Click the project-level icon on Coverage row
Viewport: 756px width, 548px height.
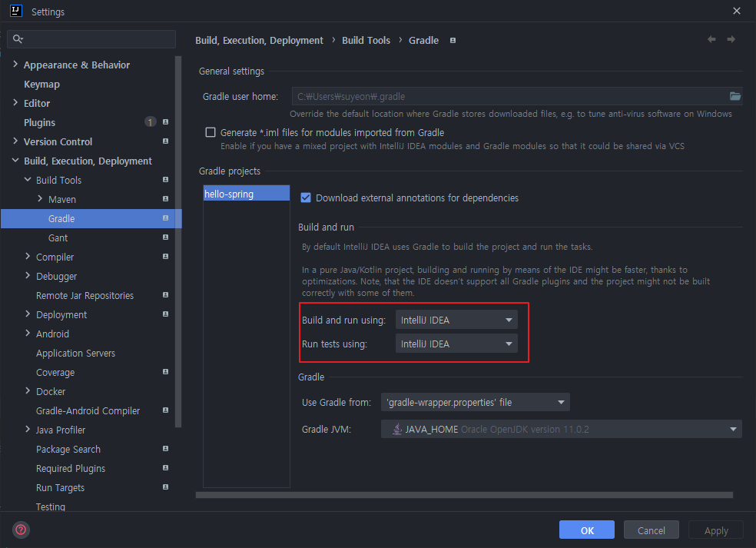pos(165,372)
